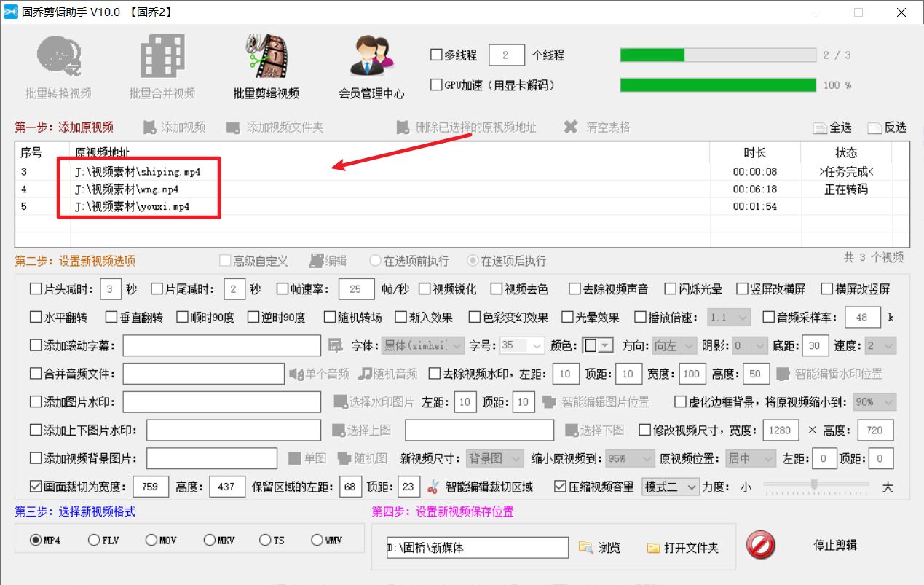Open the 缩小原视频到 95% dropdown
The width and height of the screenshot is (924, 585).
(630, 458)
